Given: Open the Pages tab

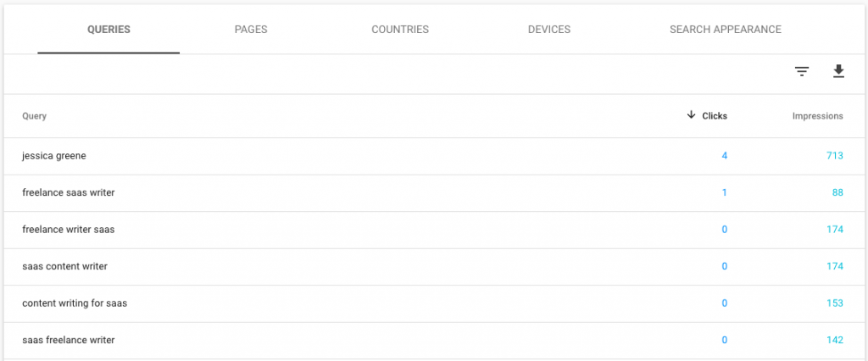Looking at the screenshot, I should pos(251,30).
